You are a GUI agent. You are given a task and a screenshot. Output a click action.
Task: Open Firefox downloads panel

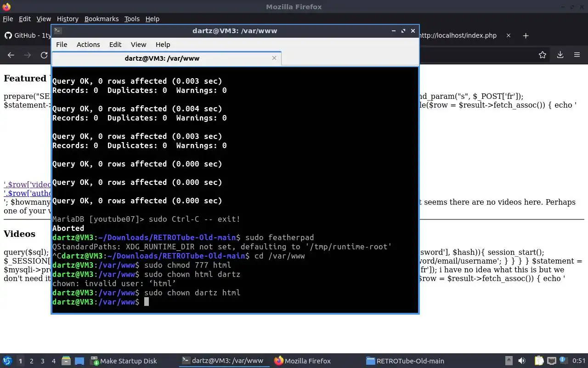point(560,55)
